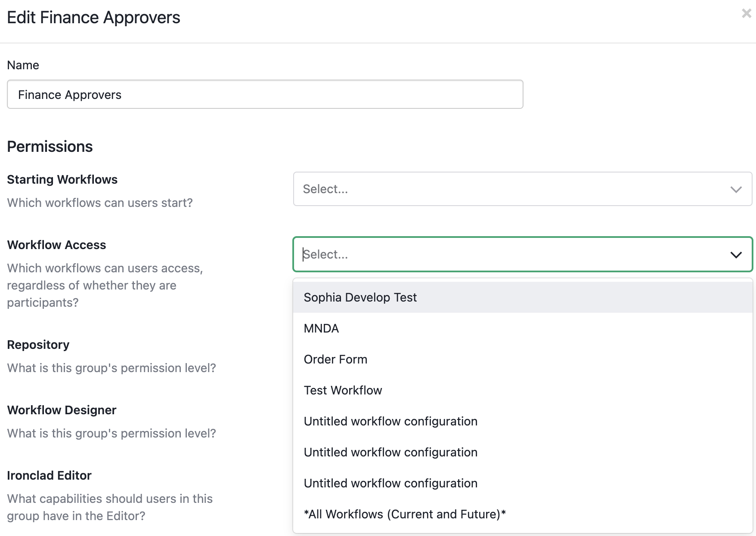Viewport: 756px width, 536px height.
Task: Click the Workflow Designer label
Action: 62,410
